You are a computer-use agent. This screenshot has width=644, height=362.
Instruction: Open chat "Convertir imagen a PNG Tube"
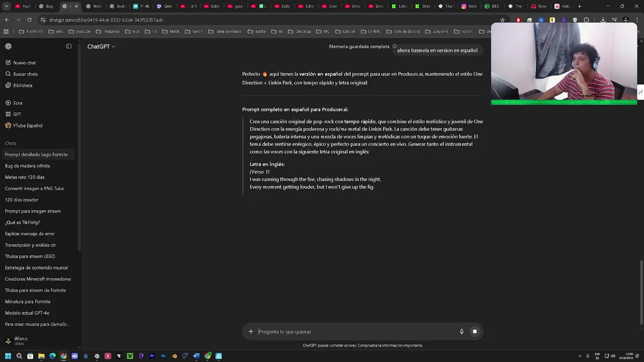38,189
